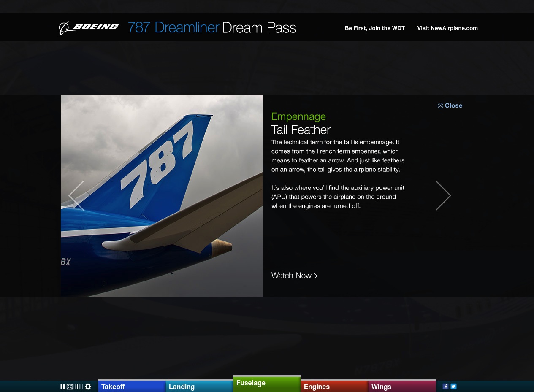Open settings with the gear icon
The width and height of the screenshot is (534, 392).
coord(88,387)
